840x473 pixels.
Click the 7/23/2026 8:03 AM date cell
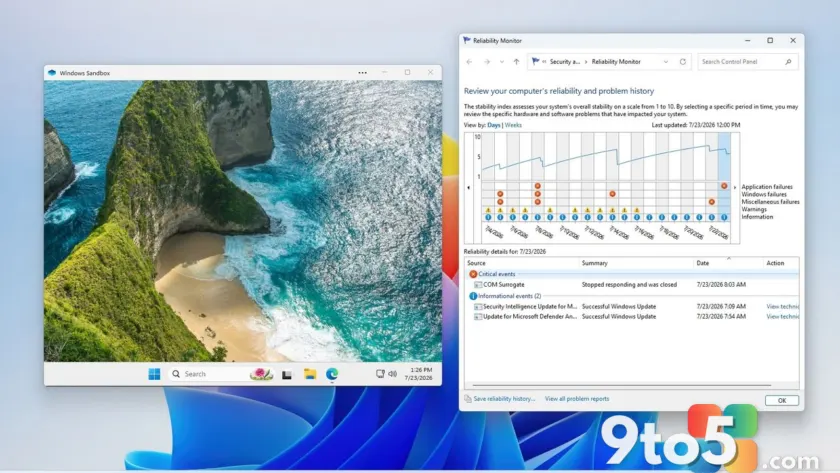[x=721, y=284]
